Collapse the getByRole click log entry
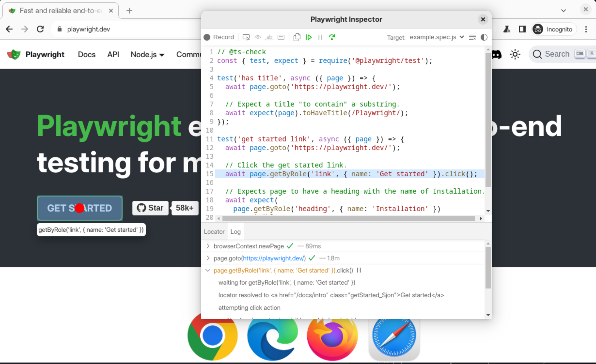 click(x=208, y=270)
